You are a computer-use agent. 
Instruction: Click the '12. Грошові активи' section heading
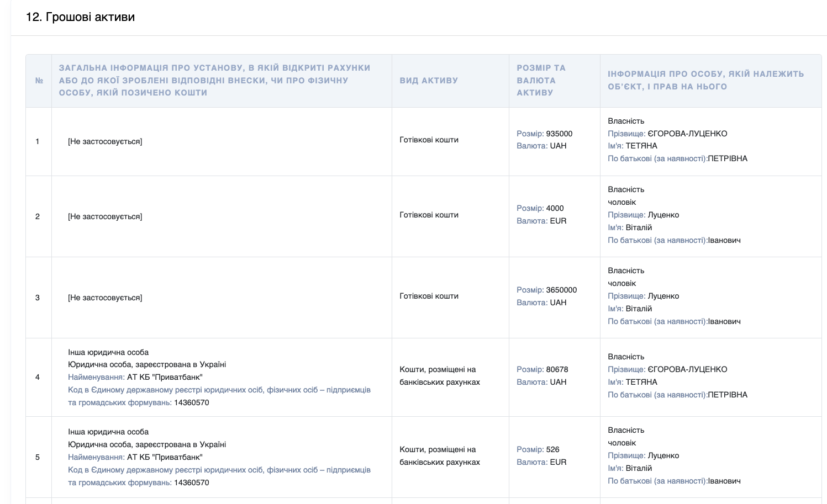[x=80, y=17]
